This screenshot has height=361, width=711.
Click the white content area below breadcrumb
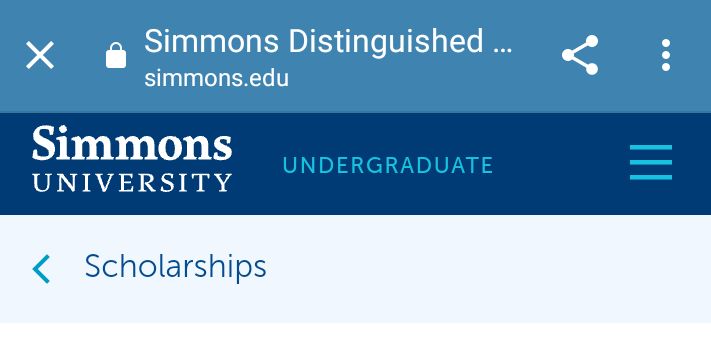tap(356, 342)
